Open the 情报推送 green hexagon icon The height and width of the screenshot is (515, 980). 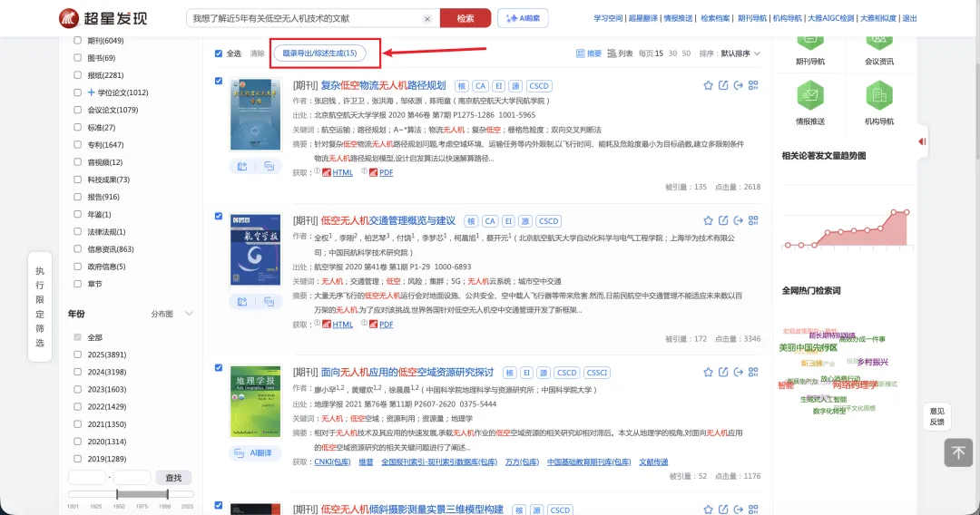tap(809, 95)
